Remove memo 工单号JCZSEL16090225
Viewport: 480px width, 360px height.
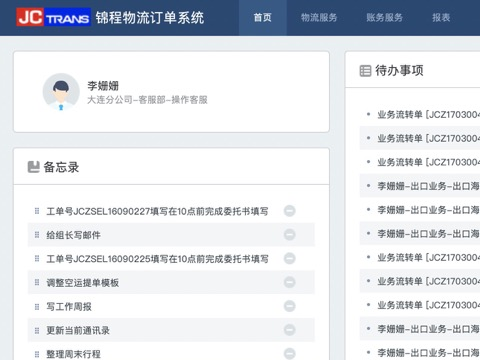click(289, 258)
